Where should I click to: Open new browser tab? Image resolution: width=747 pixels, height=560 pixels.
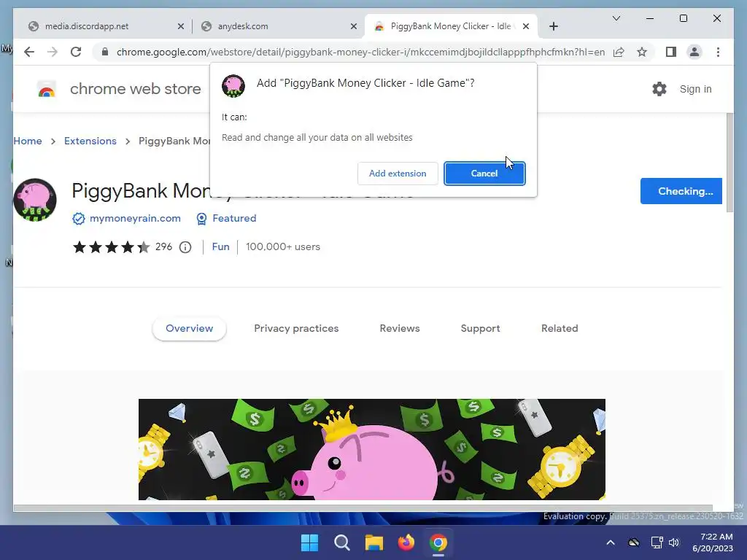pos(553,26)
